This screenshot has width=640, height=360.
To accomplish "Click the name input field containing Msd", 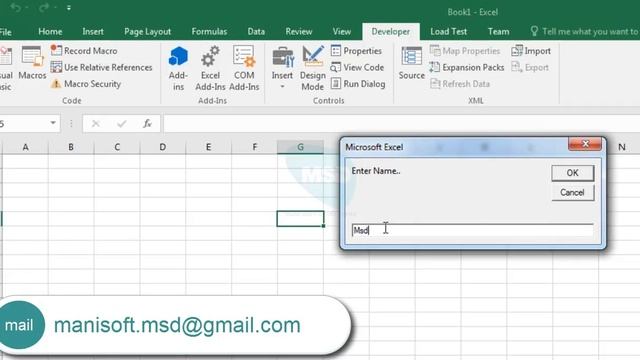I will [x=472, y=230].
